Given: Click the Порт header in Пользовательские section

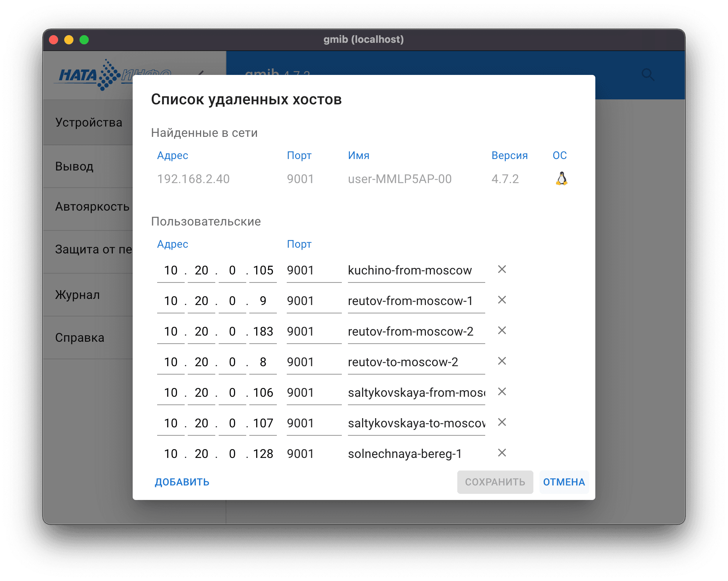Looking at the screenshot, I should 299,244.
